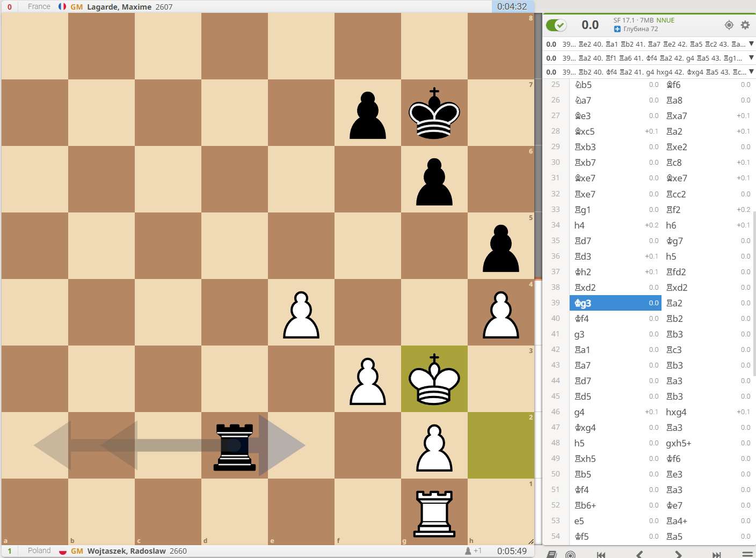Toggle the Stockfish engine switch off
This screenshot has height=558, width=756.
coord(556,25)
